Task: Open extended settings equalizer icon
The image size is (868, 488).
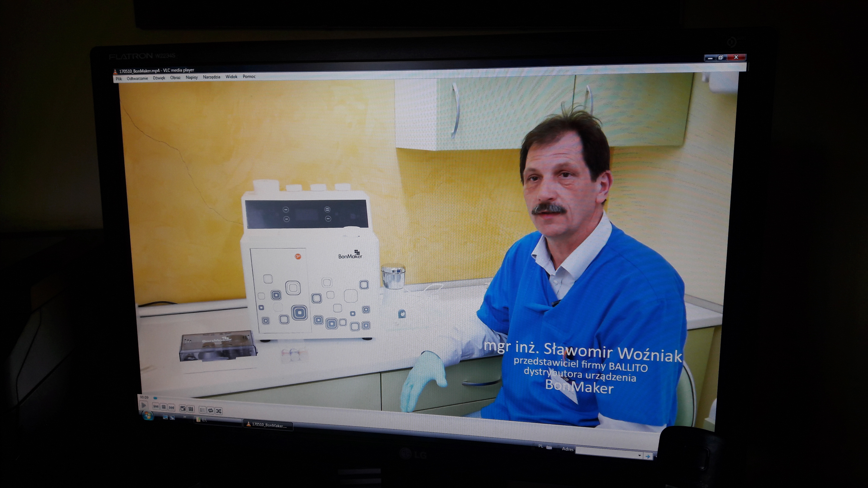Action: point(191,409)
